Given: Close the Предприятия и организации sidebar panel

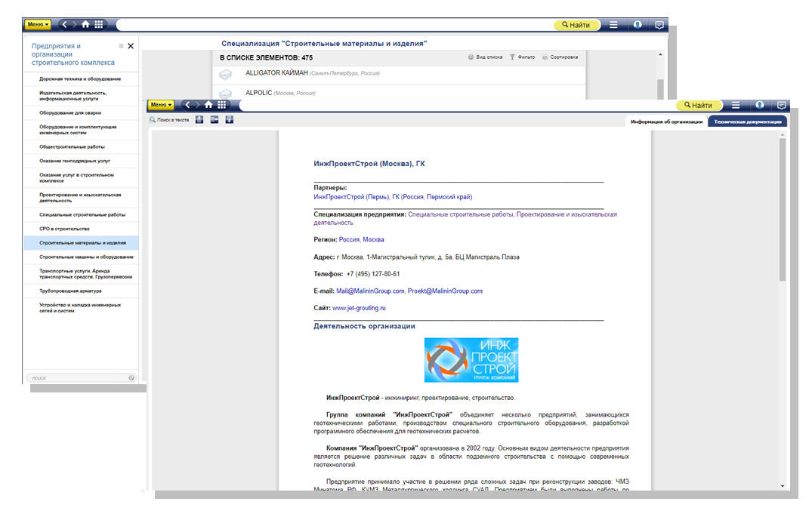Looking at the screenshot, I should pyautogui.click(x=131, y=46).
